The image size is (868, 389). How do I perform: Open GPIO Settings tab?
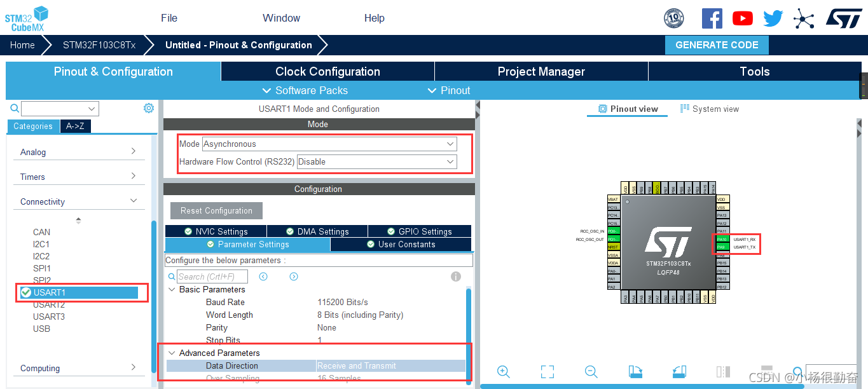point(420,231)
